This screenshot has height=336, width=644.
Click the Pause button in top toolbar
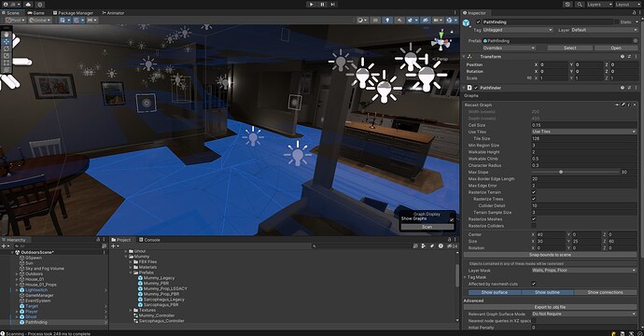click(x=322, y=4)
